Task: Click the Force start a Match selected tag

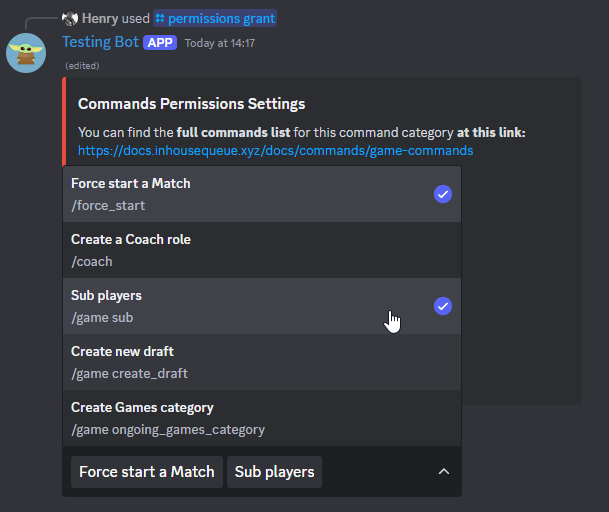Action: point(147,472)
